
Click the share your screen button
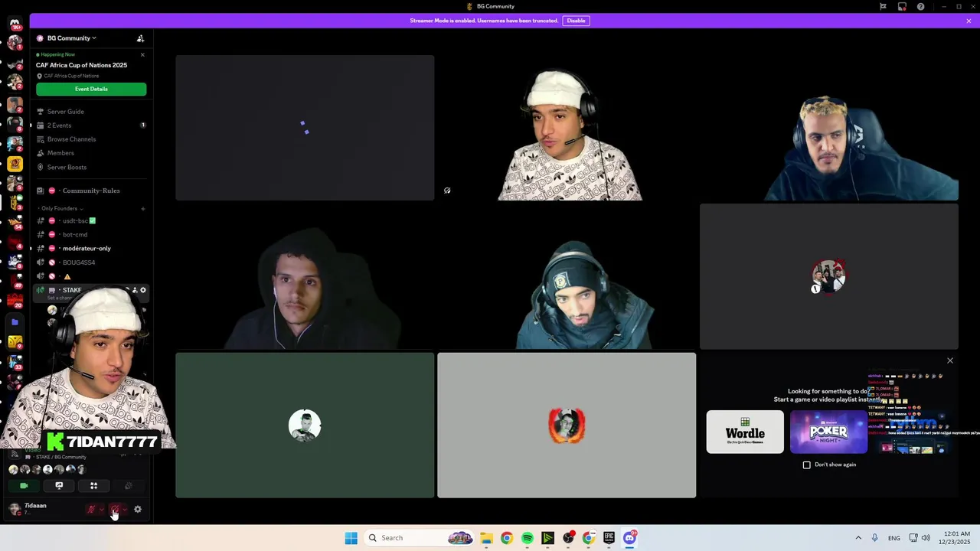(59, 486)
